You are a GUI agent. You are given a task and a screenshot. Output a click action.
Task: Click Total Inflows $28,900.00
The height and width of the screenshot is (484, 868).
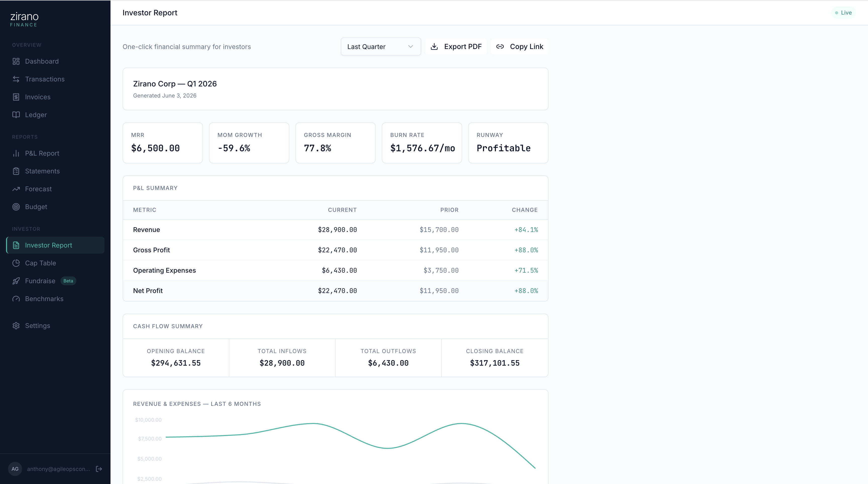point(282,363)
